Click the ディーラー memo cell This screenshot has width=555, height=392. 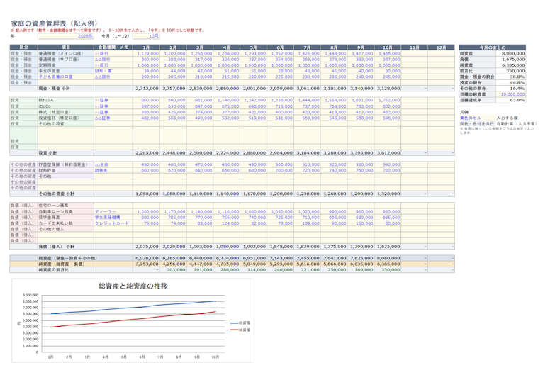(113, 211)
